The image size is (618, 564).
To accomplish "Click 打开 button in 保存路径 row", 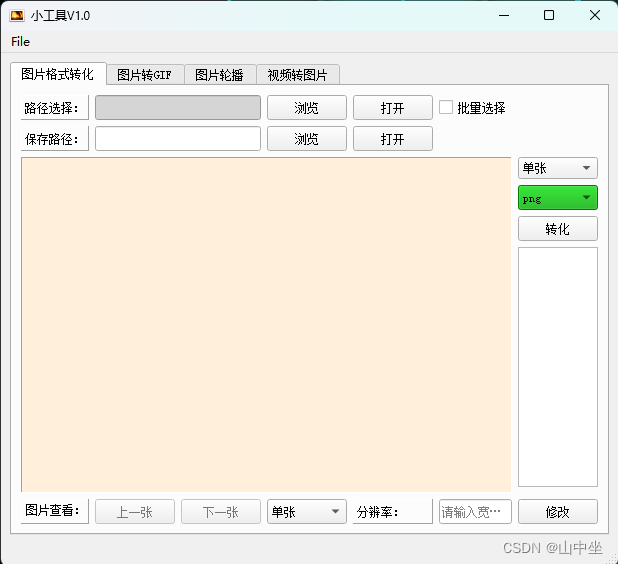I will point(393,138).
